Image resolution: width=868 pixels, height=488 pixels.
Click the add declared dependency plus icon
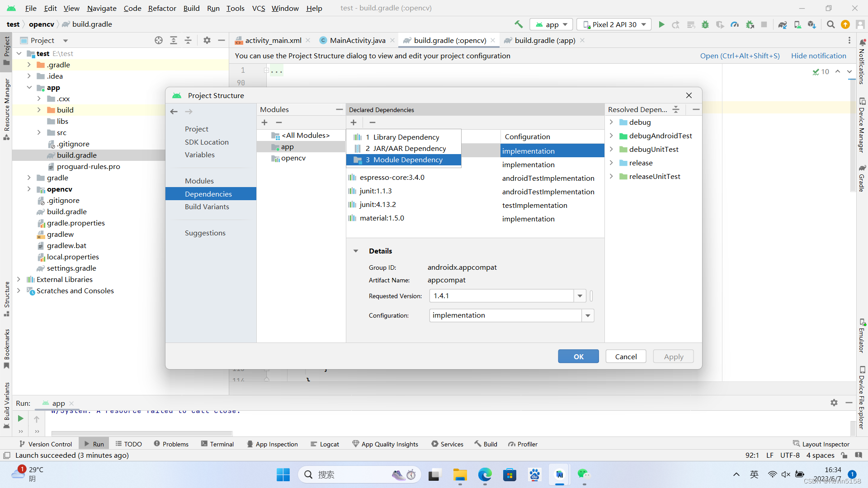[354, 122]
